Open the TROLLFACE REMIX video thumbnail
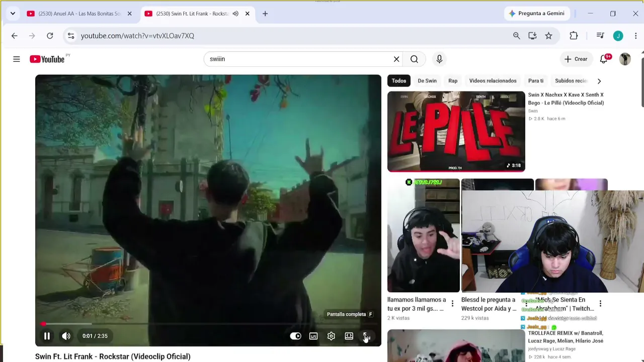Viewport: 644px width, 362px height. [x=456, y=346]
